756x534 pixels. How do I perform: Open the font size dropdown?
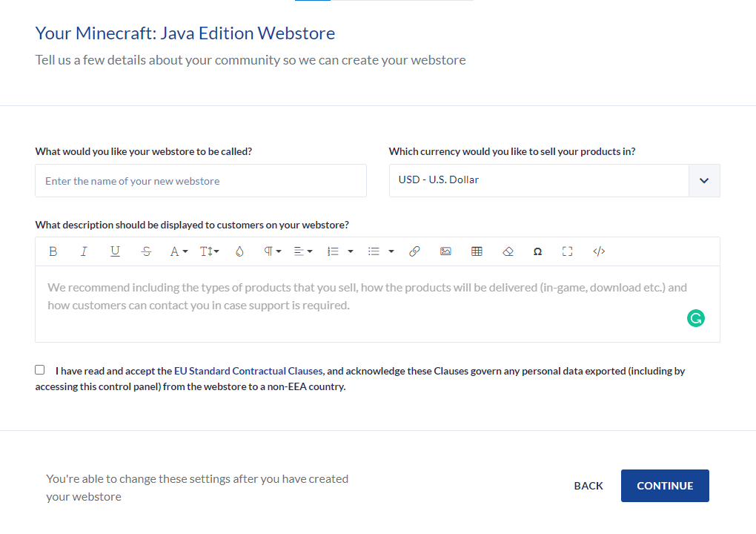point(209,251)
